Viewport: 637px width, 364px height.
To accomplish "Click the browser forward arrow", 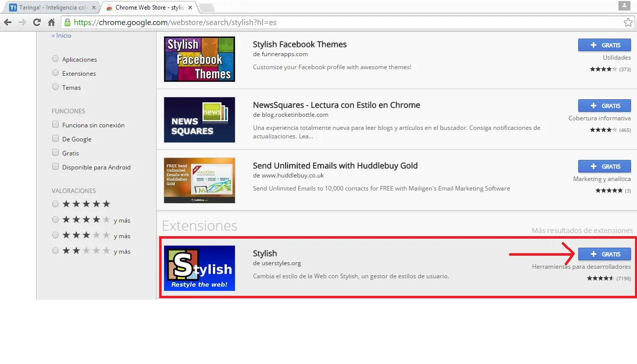I will (22, 23).
